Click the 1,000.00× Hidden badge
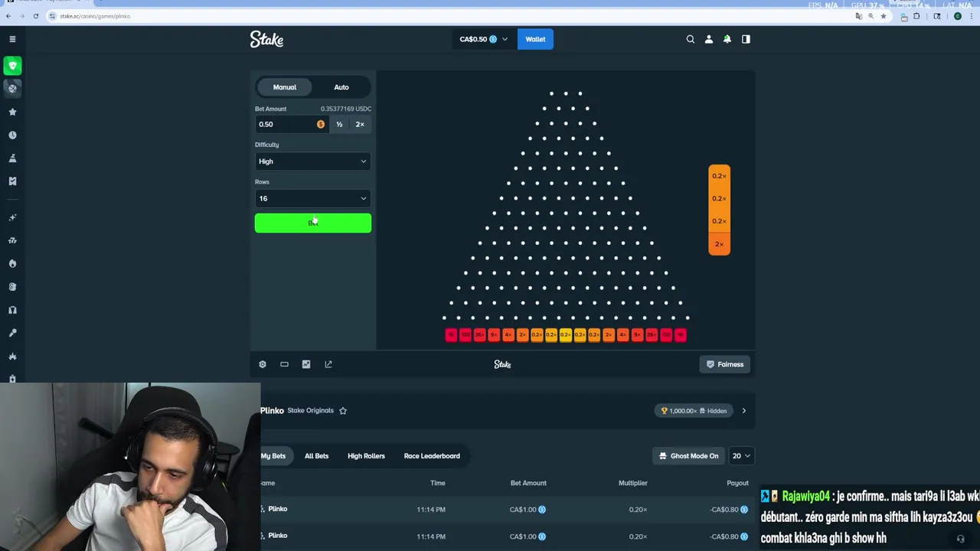980x551 pixels. point(694,411)
